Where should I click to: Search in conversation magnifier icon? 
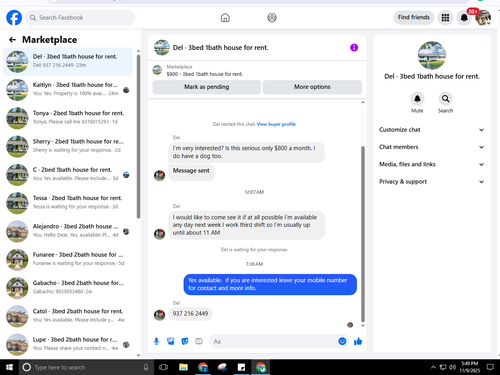click(446, 99)
